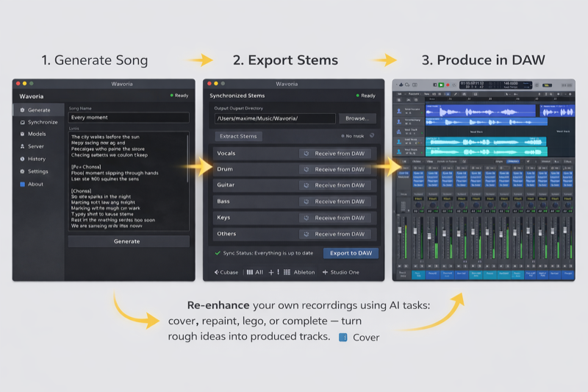This screenshot has height=392, width=588.
Task: Click the green Play button in DAW
Action: [x=442, y=85]
